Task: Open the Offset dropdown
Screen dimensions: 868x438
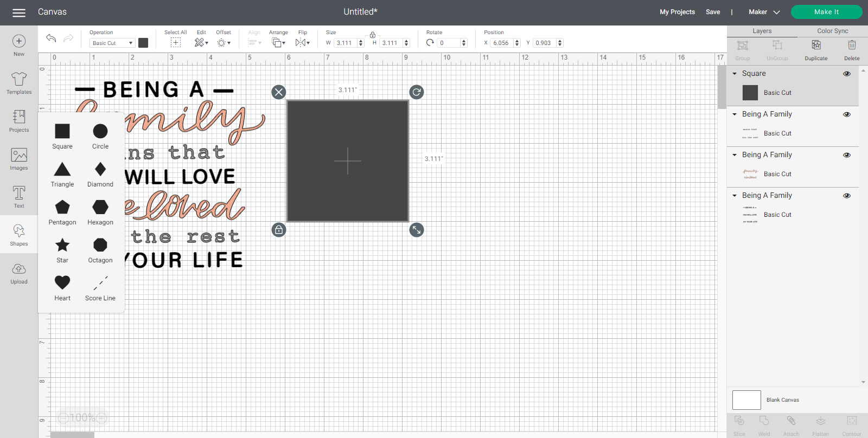Action: 224,42
